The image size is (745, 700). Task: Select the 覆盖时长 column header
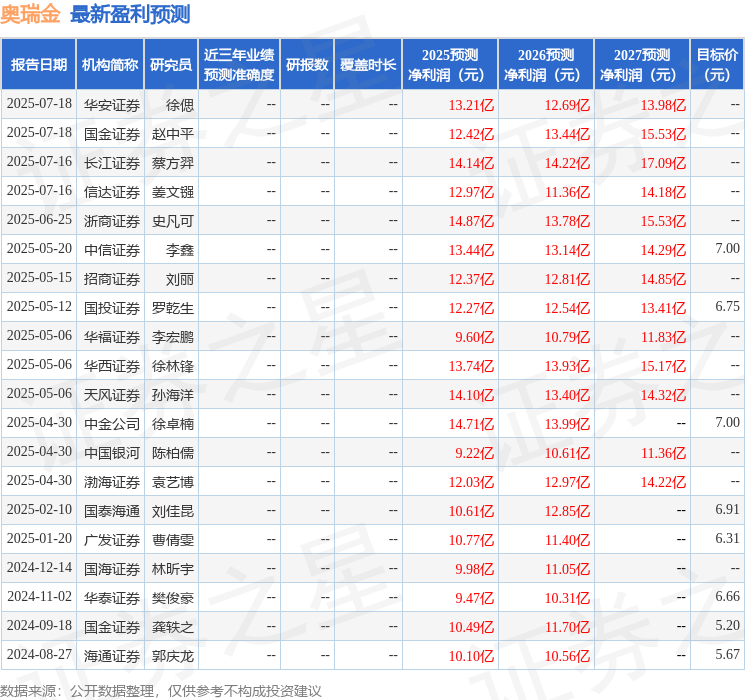coord(369,64)
